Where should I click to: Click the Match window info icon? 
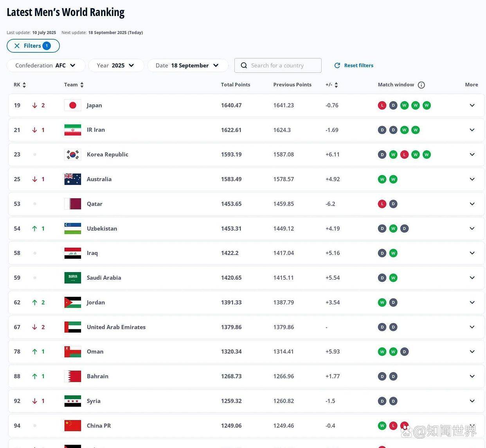[x=421, y=85]
